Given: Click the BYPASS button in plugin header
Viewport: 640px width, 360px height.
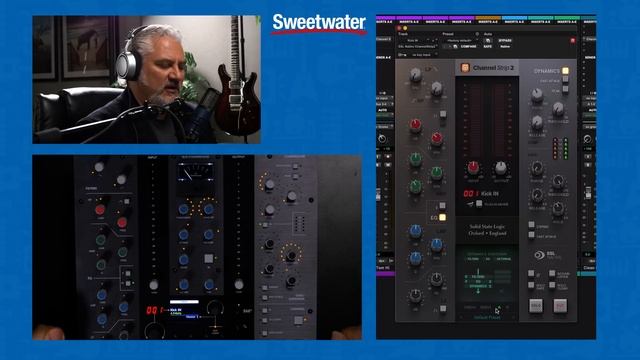Looking at the screenshot, I should tap(505, 40).
